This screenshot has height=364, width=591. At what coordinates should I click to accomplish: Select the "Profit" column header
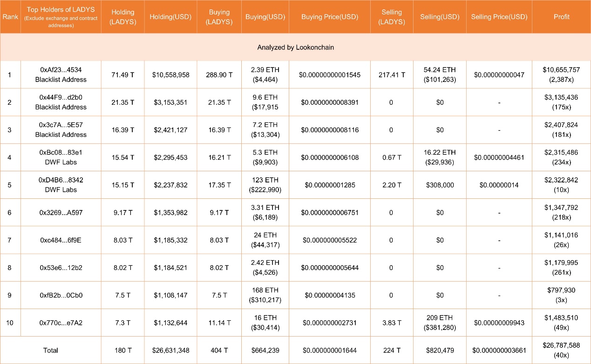[562, 17]
